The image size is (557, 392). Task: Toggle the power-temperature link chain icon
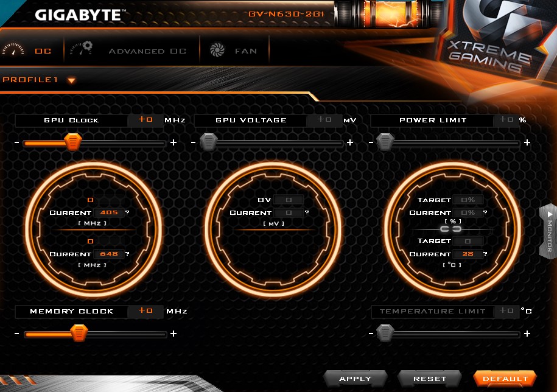tap(451, 229)
